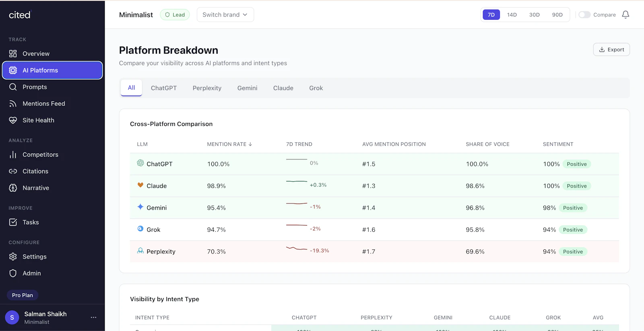Open Prompts magnifier icon
The image size is (644, 331).
click(x=13, y=87)
